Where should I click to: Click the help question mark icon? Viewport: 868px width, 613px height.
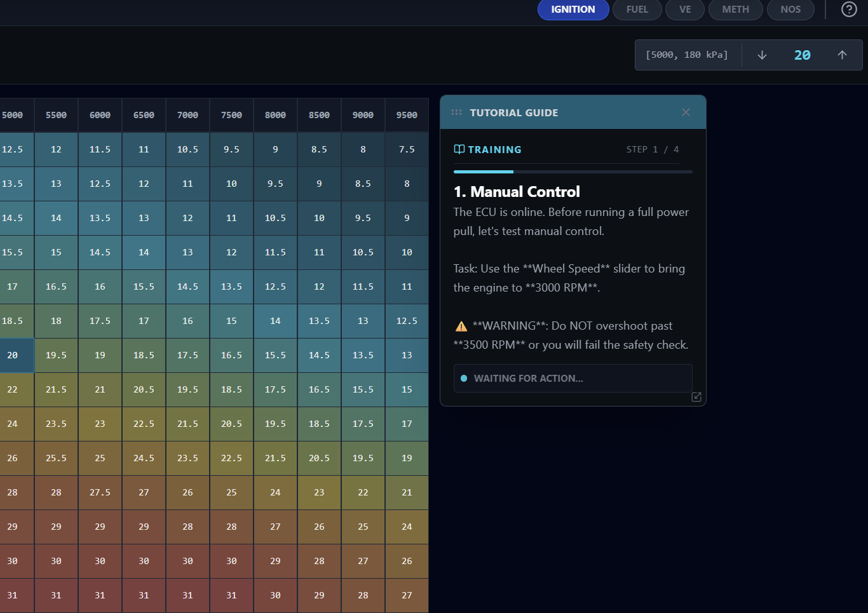pos(849,10)
